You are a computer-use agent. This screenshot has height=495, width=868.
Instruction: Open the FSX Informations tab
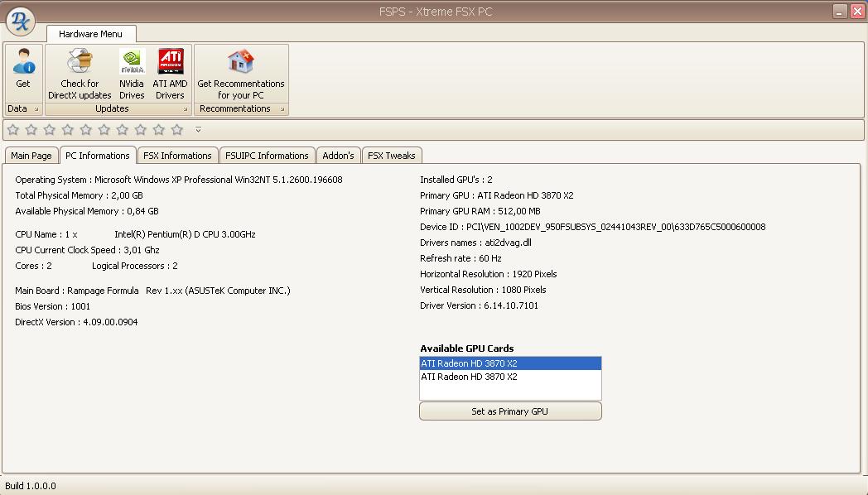177,156
